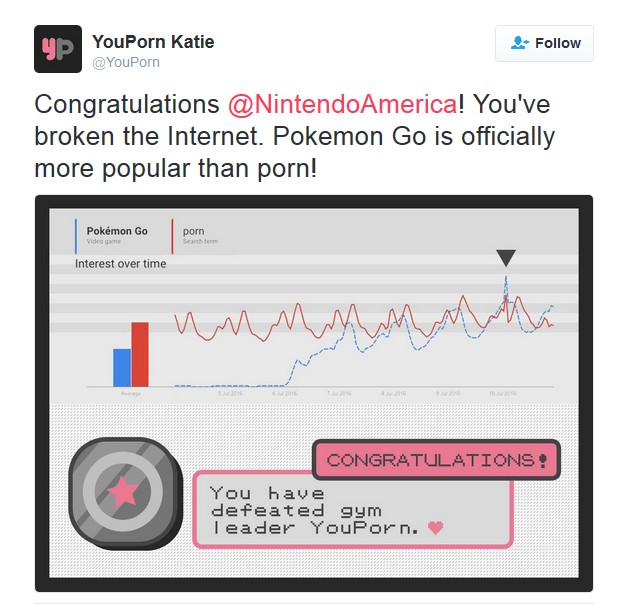628x604 pixels.
Task: Click the 'You have defeated gym leader' dialog box
Action: pos(352,510)
